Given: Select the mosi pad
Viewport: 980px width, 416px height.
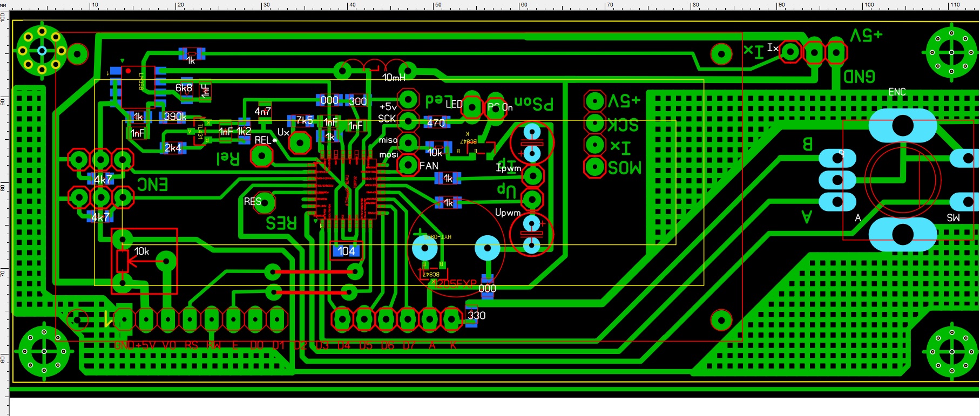Looking at the screenshot, I should (x=408, y=155).
